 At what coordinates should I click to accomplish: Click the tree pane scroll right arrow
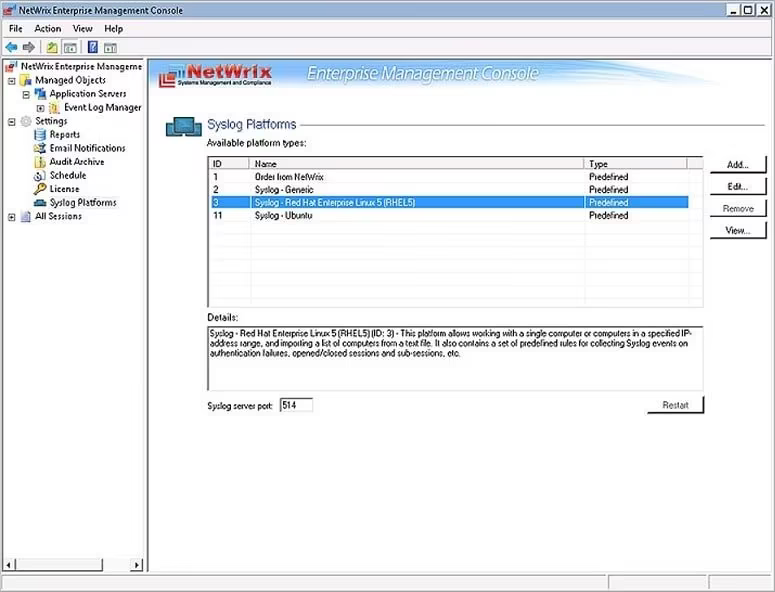click(x=137, y=564)
